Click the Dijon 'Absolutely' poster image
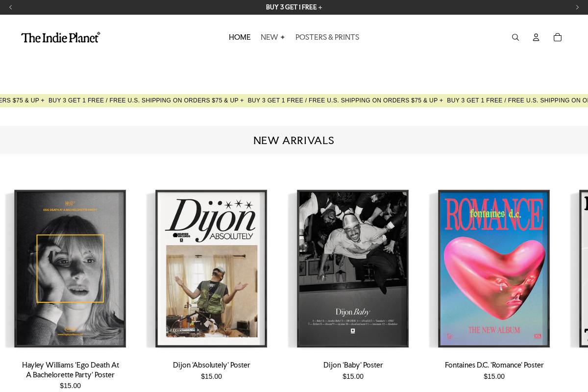 (x=211, y=269)
